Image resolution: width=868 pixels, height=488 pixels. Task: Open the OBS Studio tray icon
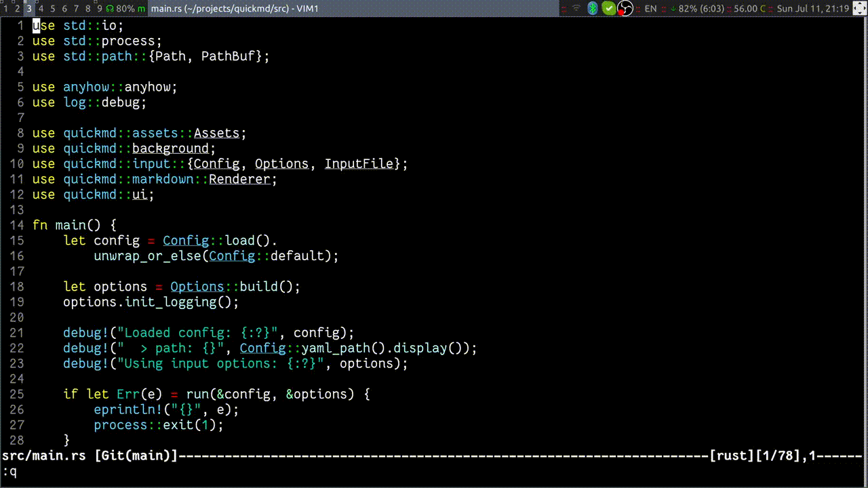[x=625, y=9]
